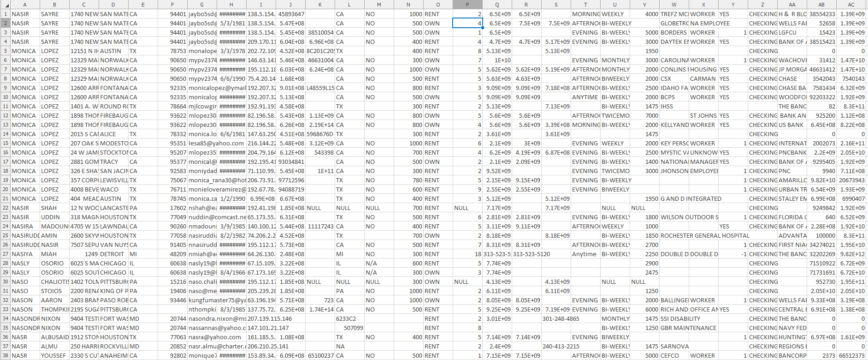The image size is (868, 360).
Task: Click the ROCHESTER GENERAL HOSPITAL cell
Action: (x=704, y=235)
